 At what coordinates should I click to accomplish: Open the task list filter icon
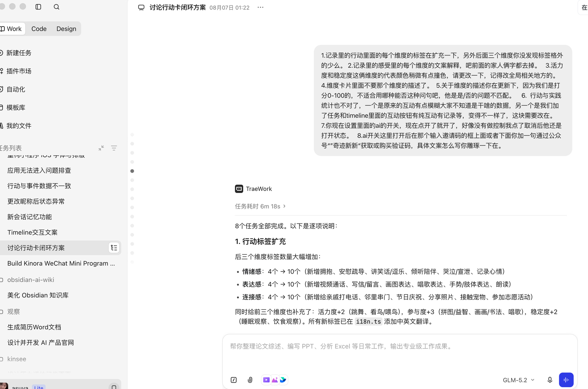114,148
